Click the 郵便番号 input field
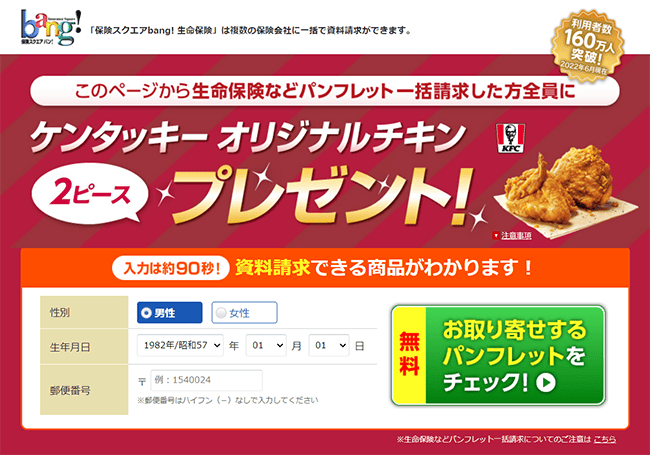This screenshot has width=650, height=455. [x=206, y=380]
